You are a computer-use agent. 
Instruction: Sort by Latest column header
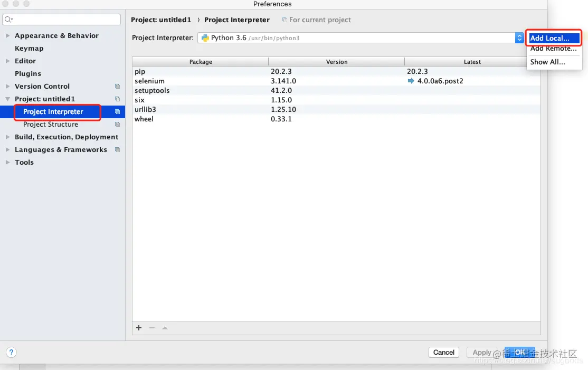[472, 62]
